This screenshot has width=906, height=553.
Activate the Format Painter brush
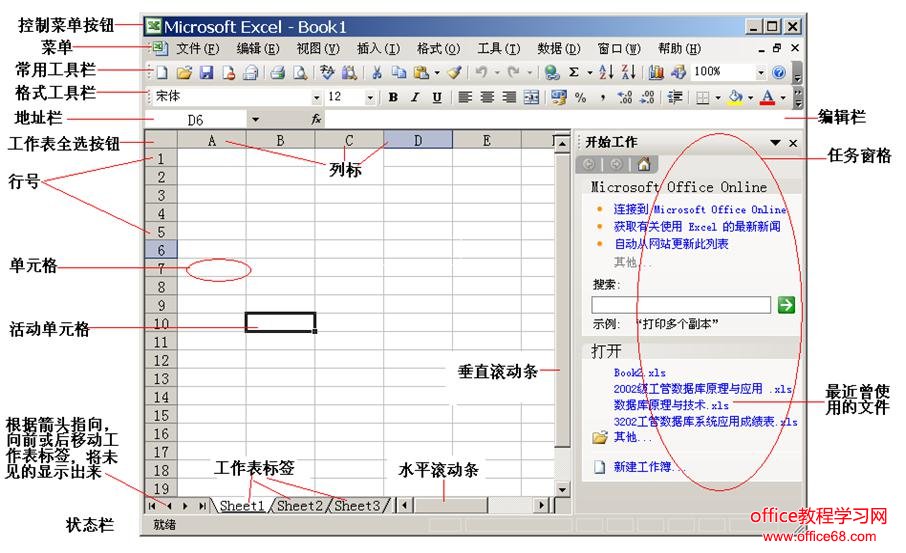tap(455, 72)
